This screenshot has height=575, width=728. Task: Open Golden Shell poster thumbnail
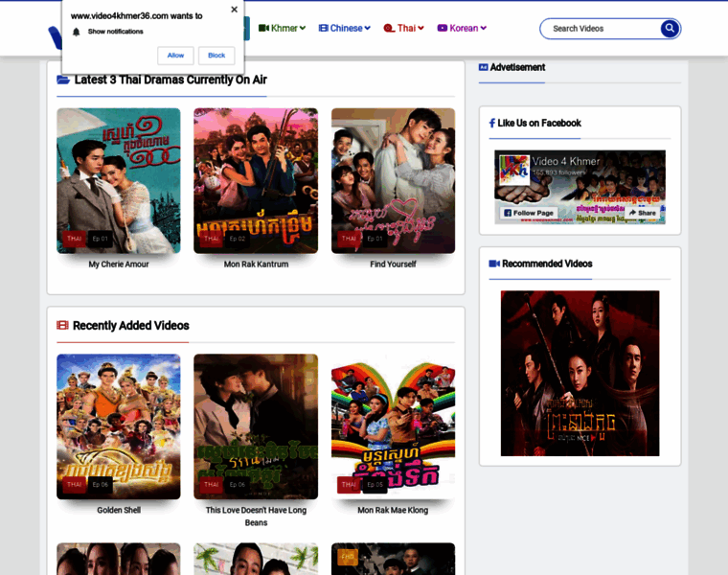119,426
